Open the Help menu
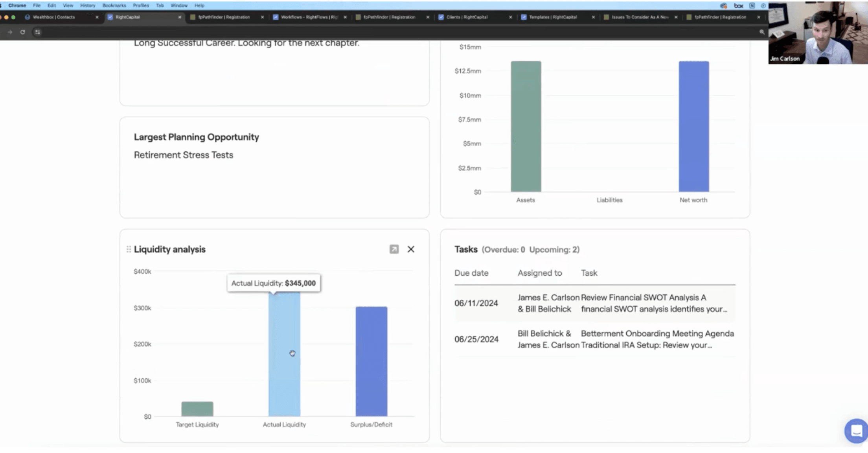This screenshot has width=868, height=453. [x=199, y=6]
